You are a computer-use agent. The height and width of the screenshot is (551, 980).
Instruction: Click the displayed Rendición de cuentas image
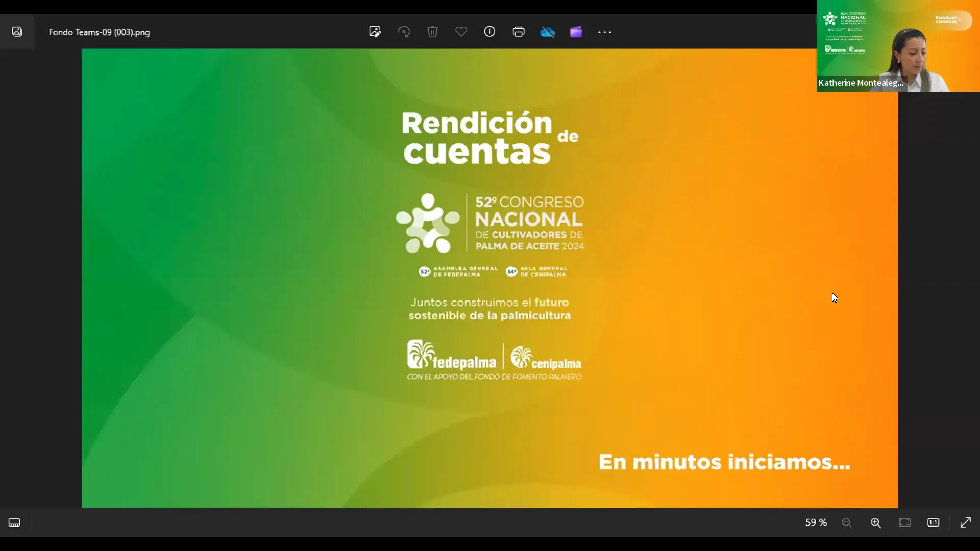click(490, 278)
